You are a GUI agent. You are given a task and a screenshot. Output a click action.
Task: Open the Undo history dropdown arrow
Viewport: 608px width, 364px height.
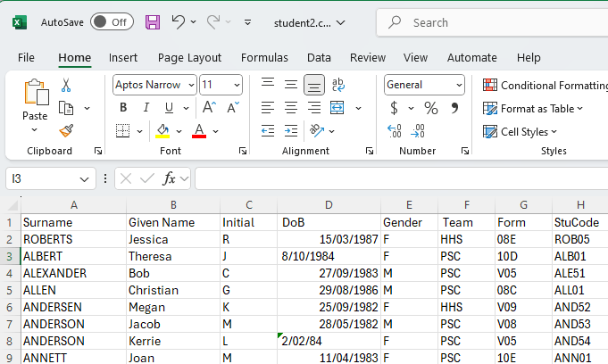(193, 22)
